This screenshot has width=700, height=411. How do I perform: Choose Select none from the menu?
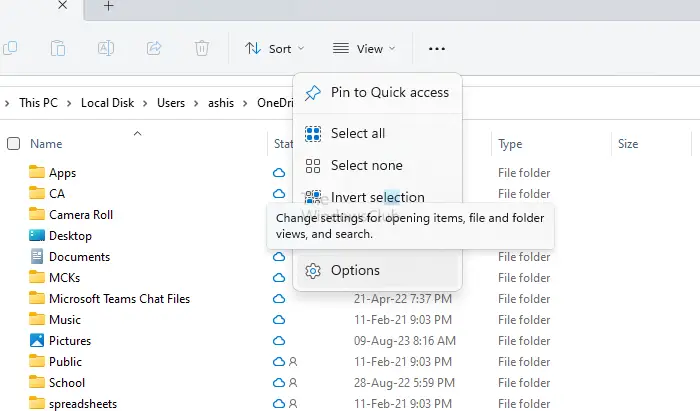point(366,165)
